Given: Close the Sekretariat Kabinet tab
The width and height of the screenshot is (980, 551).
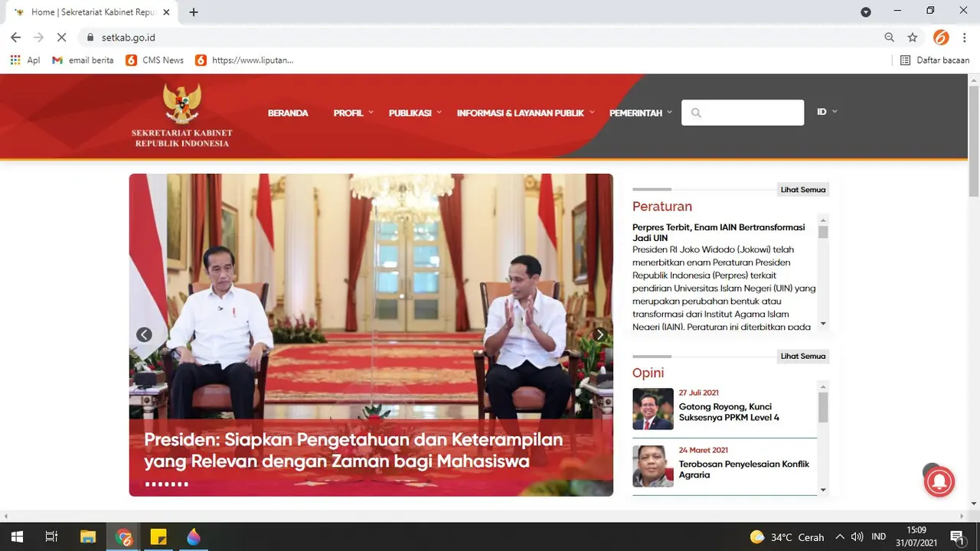Looking at the screenshot, I should click(168, 12).
